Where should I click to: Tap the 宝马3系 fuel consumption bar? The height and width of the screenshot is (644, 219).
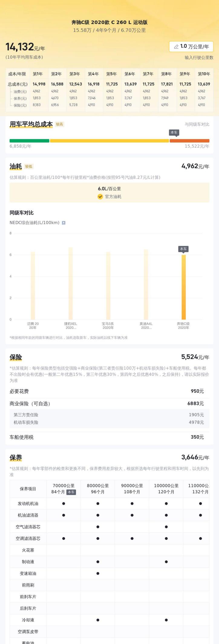pos(108,285)
